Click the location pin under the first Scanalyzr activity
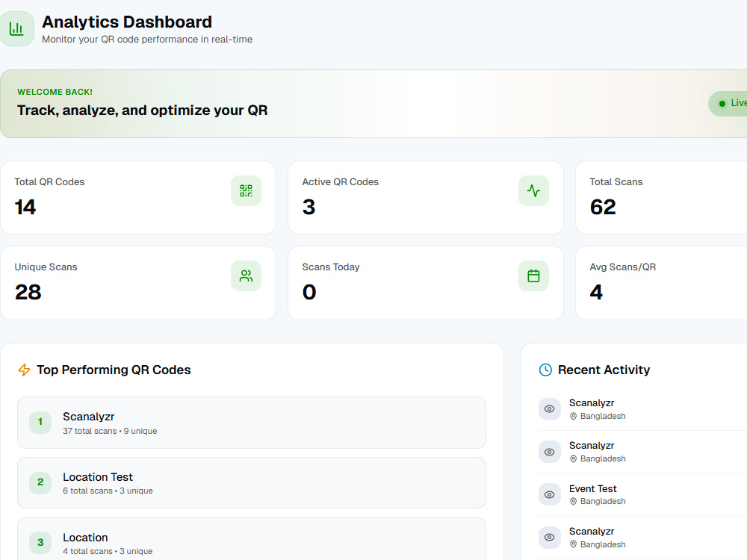This screenshot has height=560, width=747. [574, 416]
